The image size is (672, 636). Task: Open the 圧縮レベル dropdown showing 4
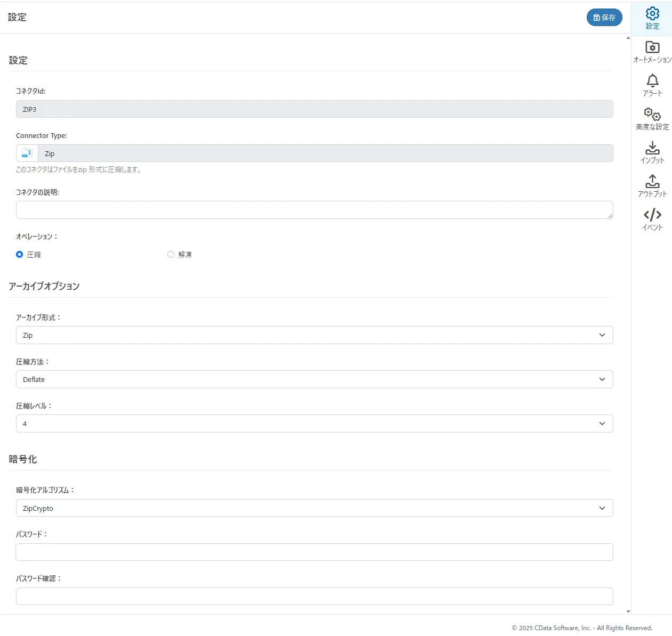pyautogui.click(x=314, y=423)
